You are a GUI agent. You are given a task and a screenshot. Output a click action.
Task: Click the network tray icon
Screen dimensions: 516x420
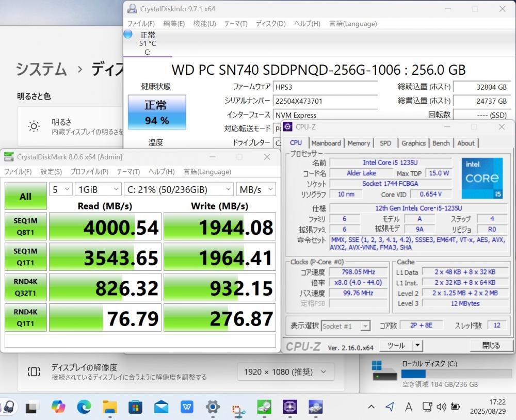tap(427, 407)
